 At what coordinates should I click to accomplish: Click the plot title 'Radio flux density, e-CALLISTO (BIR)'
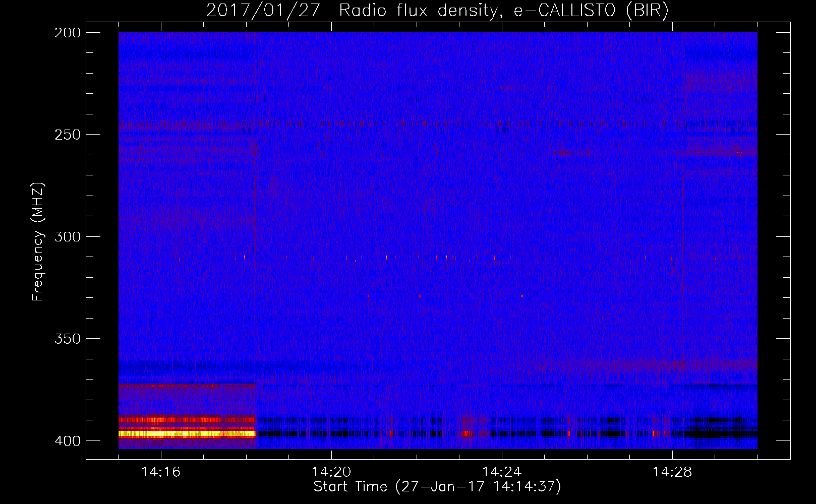click(x=503, y=10)
